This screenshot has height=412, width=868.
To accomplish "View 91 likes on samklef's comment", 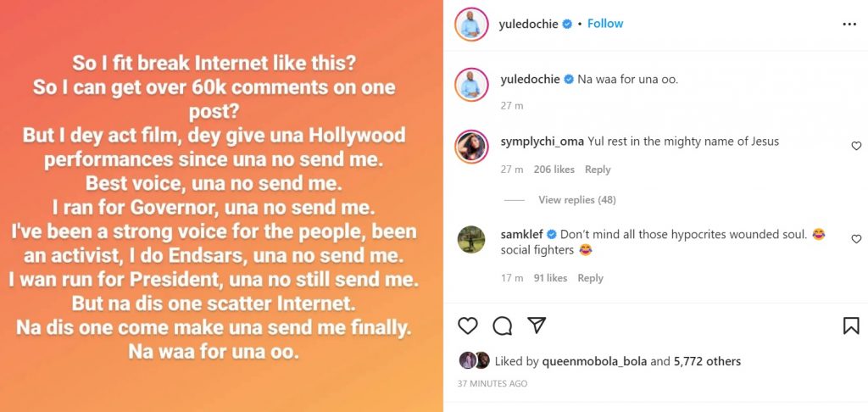I will pos(550,278).
